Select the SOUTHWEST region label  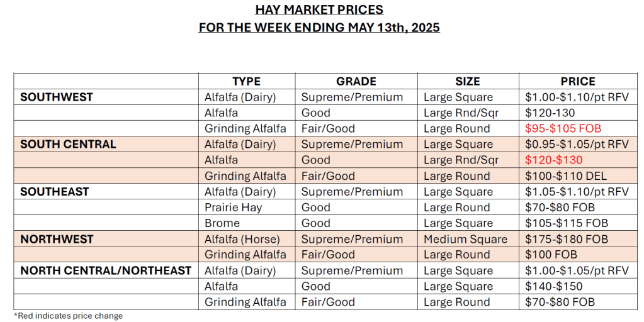click(57, 97)
